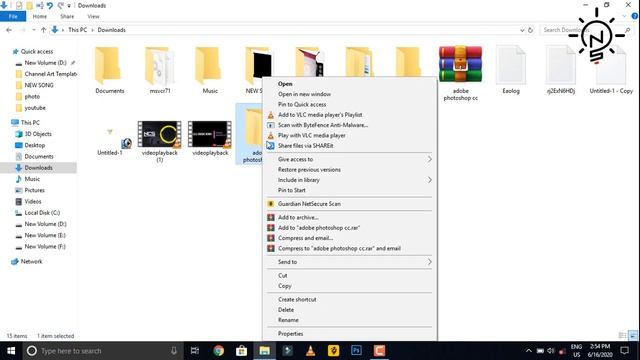This screenshot has height=360, width=640.
Task: Select Network in the navigation pane
Action: tap(31, 262)
